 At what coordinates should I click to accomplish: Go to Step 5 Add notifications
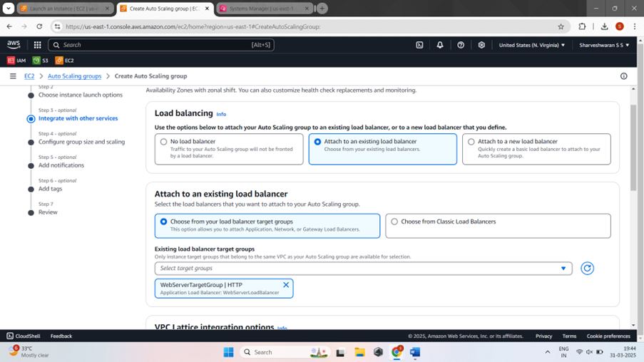point(61,165)
